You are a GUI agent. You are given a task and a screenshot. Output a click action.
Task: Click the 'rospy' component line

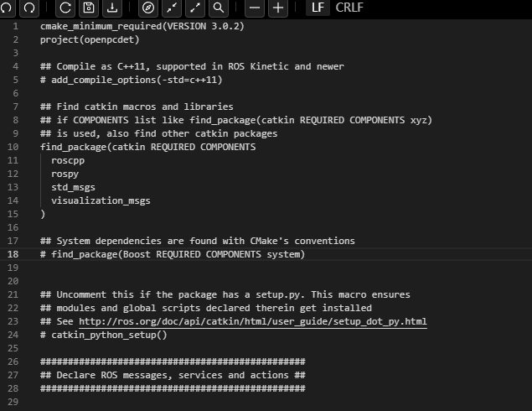pyautogui.click(x=65, y=174)
